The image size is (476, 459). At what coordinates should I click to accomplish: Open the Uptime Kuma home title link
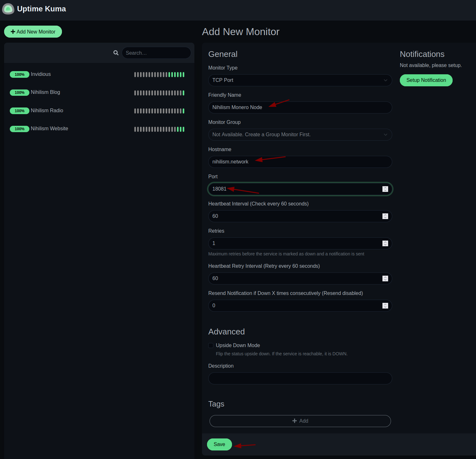41,9
